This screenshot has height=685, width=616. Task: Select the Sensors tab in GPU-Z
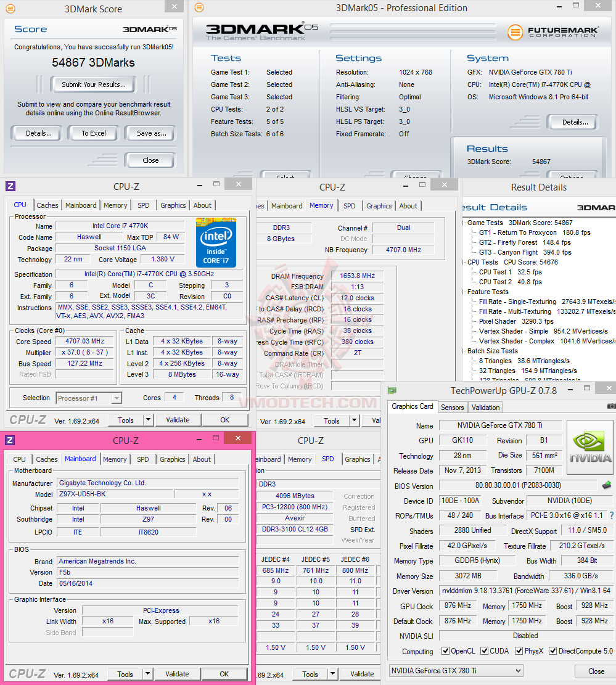pos(452,407)
